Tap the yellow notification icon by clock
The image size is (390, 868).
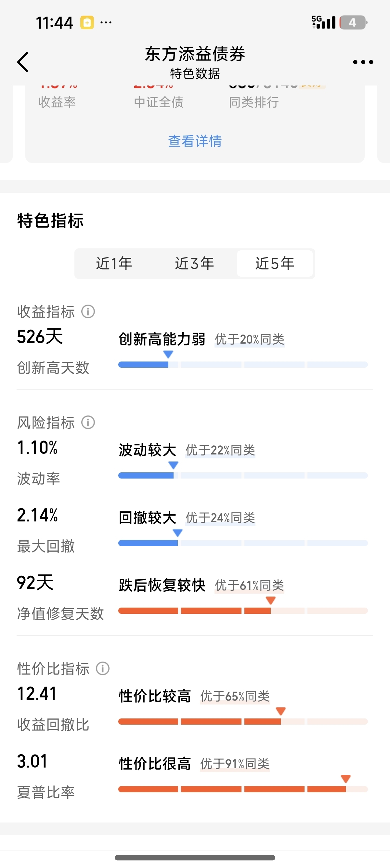pos(87,22)
